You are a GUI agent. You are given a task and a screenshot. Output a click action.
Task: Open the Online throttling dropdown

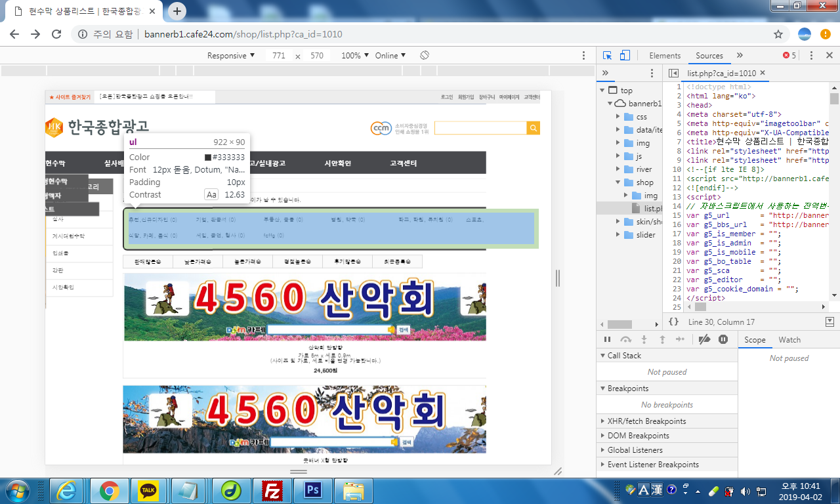tap(390, 56)
